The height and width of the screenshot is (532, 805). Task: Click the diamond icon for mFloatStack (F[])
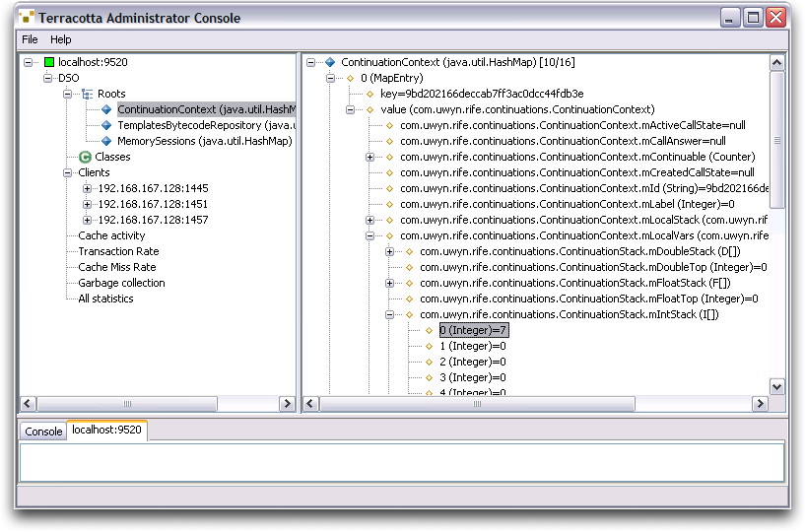pos(410,283)
